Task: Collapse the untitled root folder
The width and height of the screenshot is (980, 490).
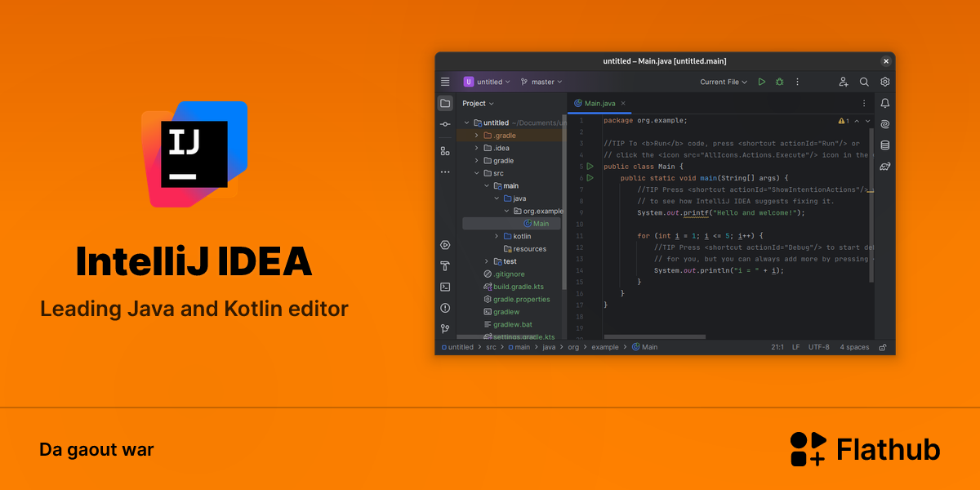Action: pyautogui.click(x=468, y=122)
